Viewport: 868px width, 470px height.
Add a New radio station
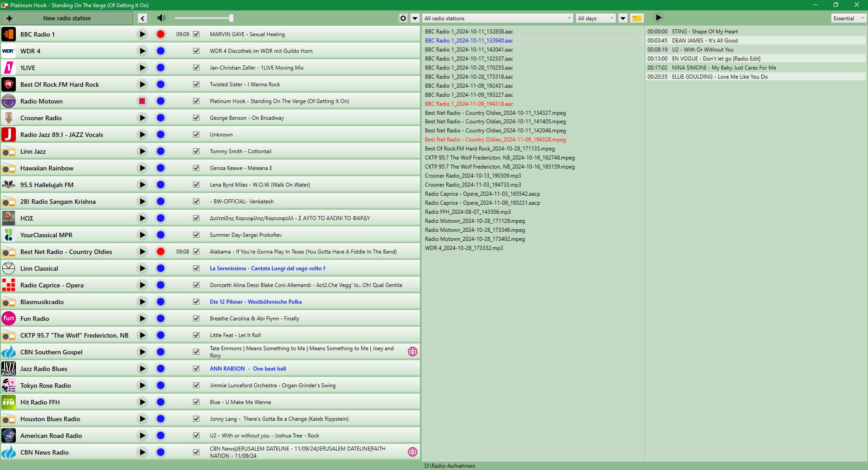coord(67,18)
